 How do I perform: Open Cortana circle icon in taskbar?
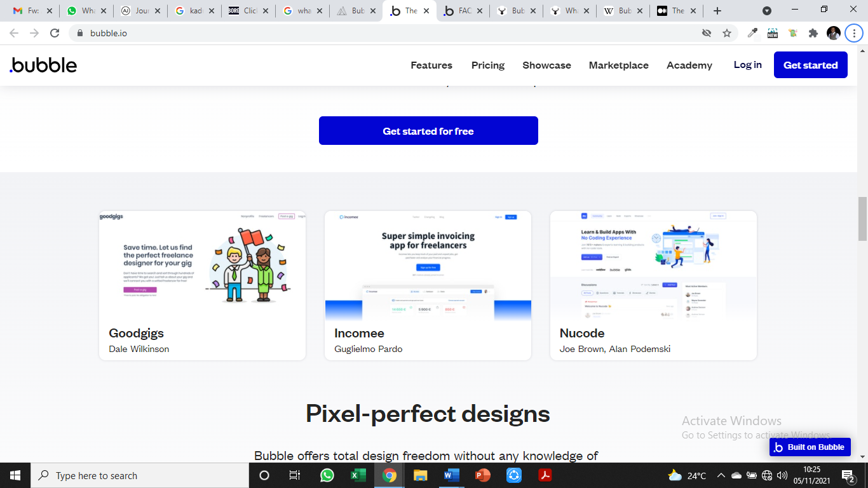264,475
